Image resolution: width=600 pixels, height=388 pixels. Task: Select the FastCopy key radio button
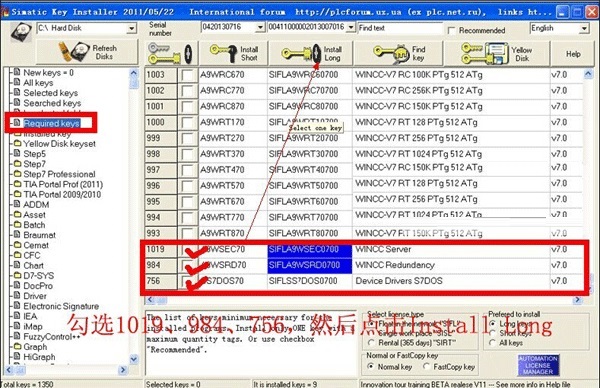426,366
